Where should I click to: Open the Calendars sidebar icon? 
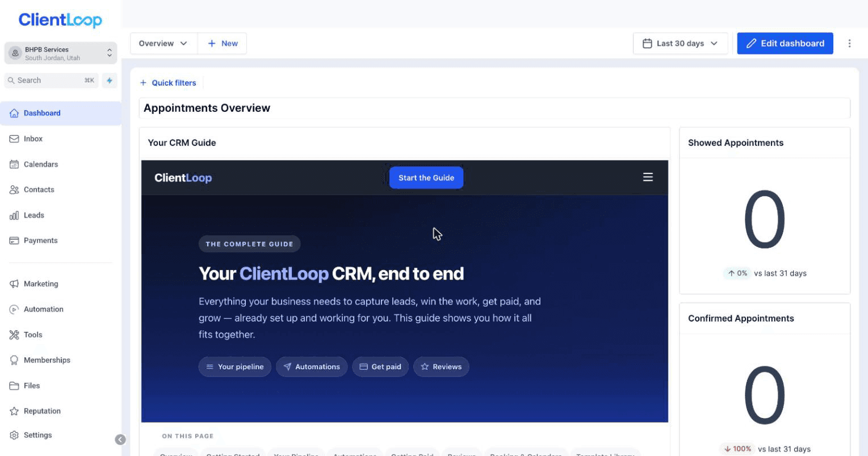coord(14,164)
